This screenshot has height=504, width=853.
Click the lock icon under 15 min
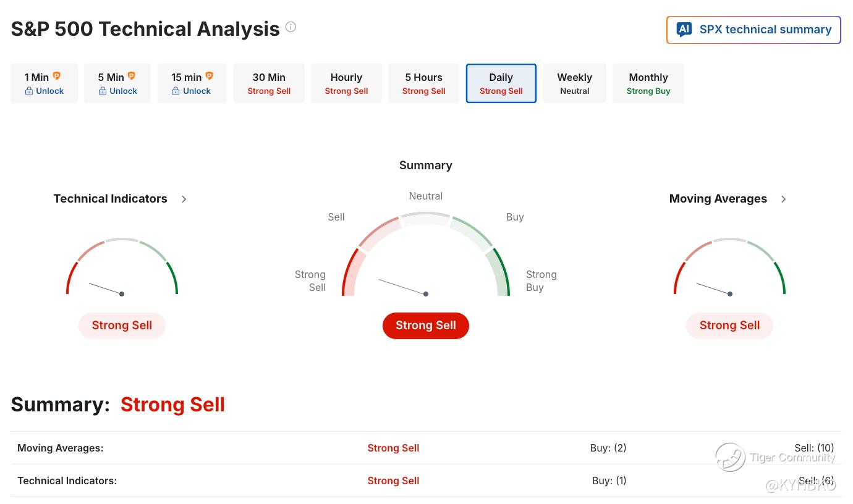[x=176, y=91]
